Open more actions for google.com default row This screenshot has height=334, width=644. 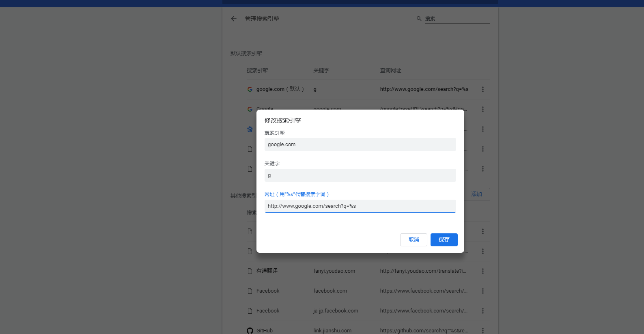(x=483, y=89)
